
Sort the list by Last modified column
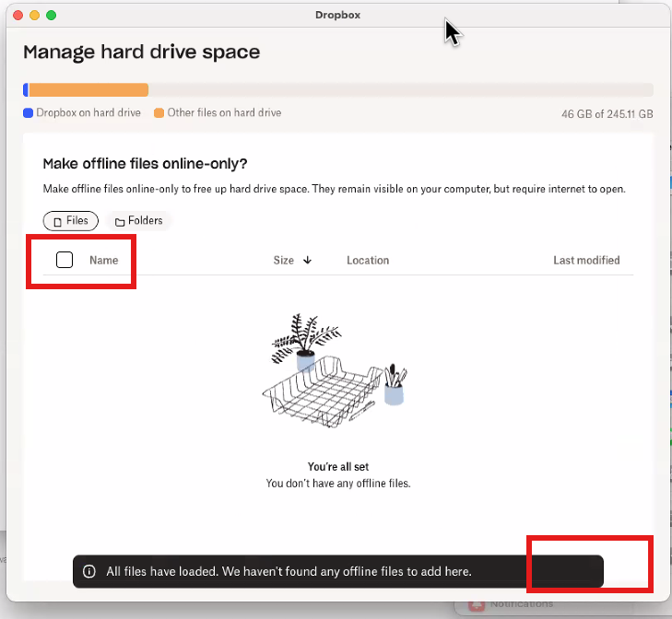tap(586, 261)
